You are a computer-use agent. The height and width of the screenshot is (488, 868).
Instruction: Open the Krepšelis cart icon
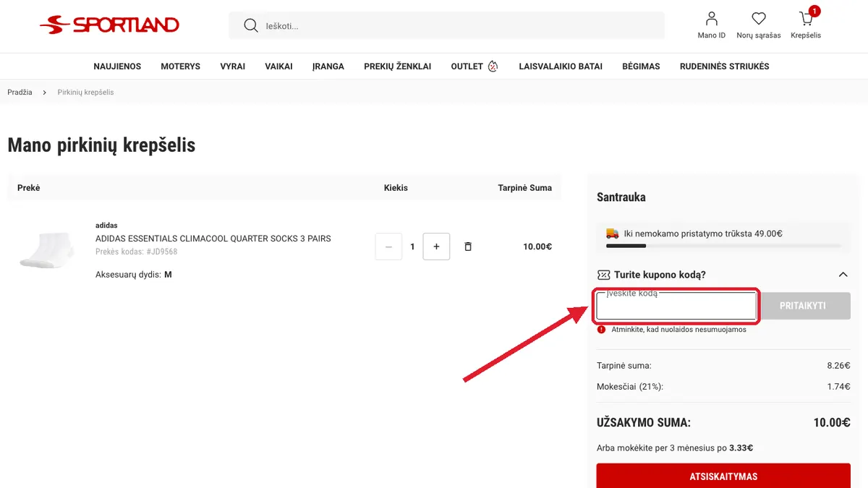(806, 19)
